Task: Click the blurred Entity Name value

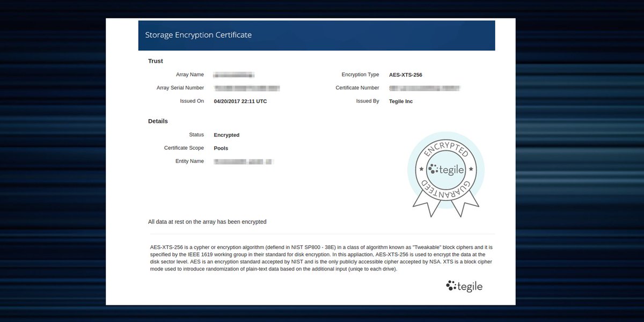Action: (244, 161)
